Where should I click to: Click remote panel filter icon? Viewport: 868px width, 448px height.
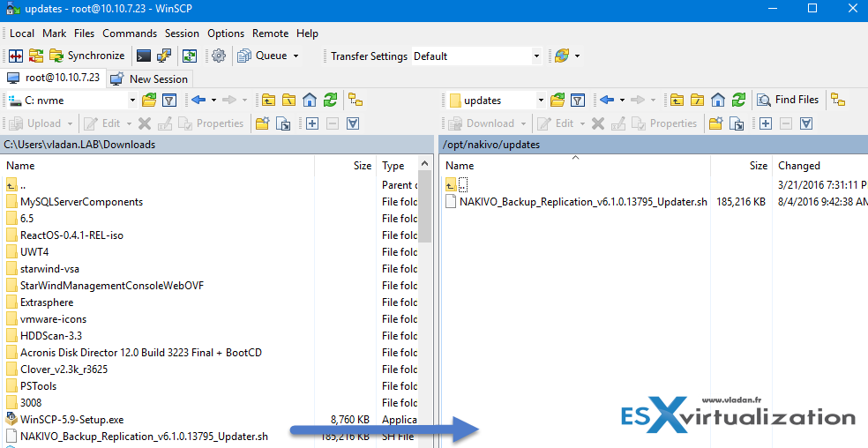pyautogui.click(x=578, y=100)
